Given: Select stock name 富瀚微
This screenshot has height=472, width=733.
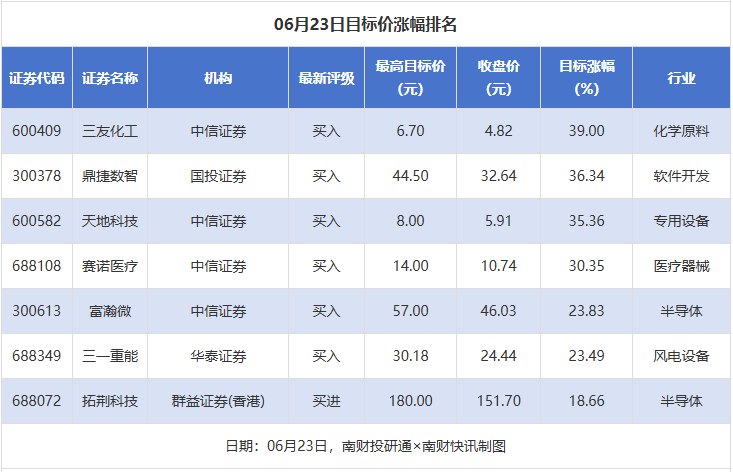Looking at the screenshot, I should coord(110,311).
